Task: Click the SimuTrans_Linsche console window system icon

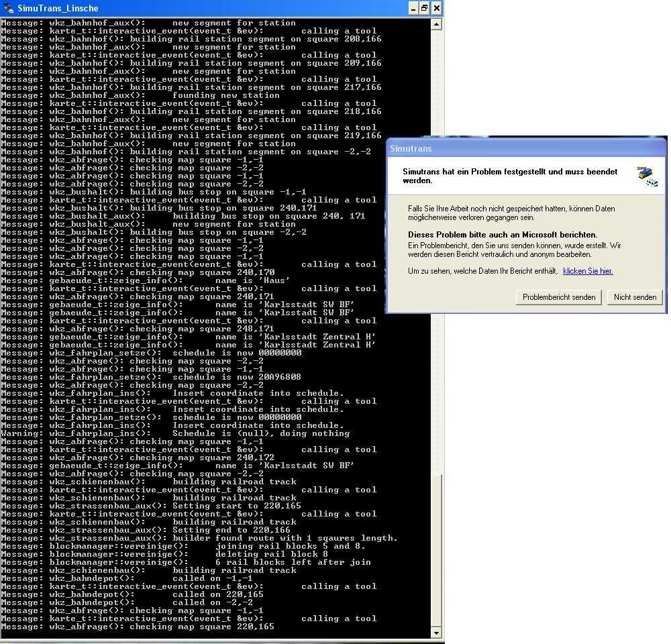Action: tap(7, 8)
